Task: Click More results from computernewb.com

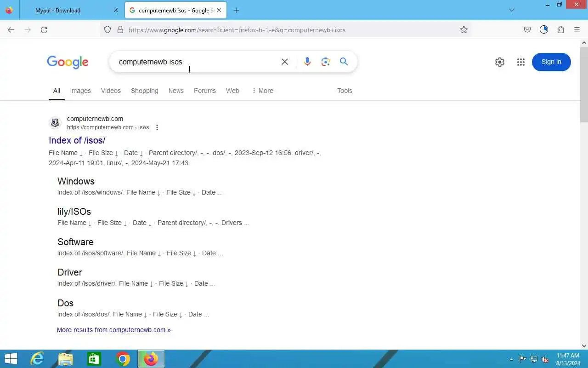Action: (x=114, y=330)
